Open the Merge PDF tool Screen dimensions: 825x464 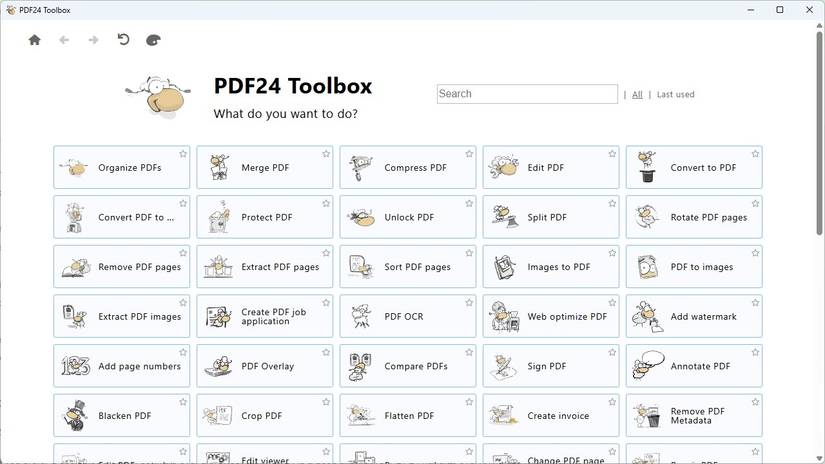click(265, 167)
